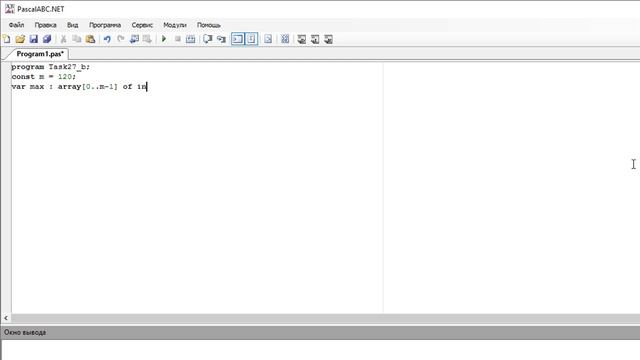Click the horizontal scrollbar track of the editor
Image resolution: width=640 pixels, height=360 pixels.
coord(327,318)
